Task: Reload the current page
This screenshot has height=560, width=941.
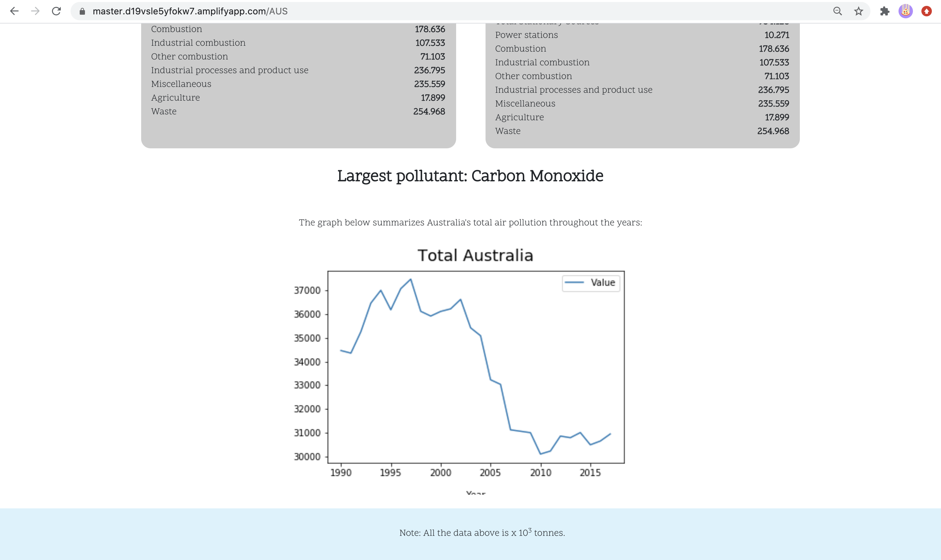Action: (x=57, y=11)
